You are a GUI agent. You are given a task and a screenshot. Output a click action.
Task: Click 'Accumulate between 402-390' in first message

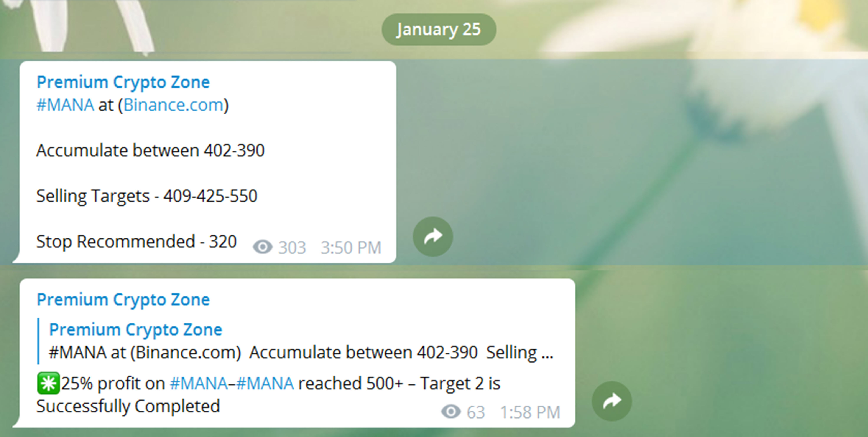click(x=150, y=150)
